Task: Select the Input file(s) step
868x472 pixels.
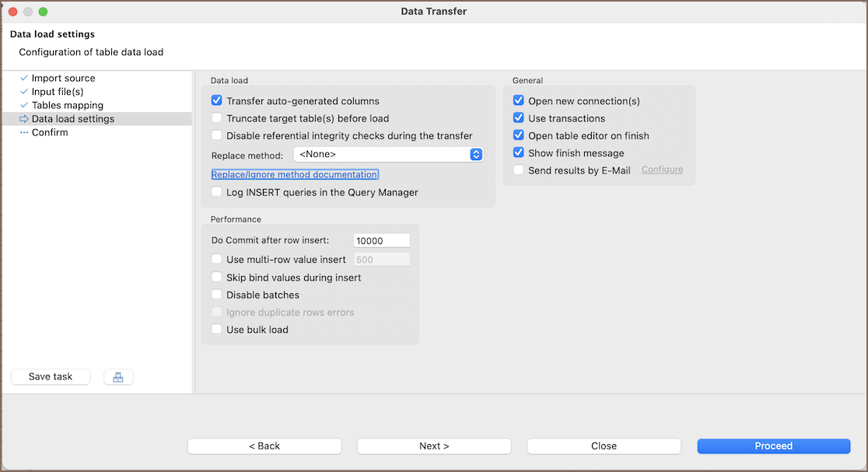Action: [57, 92]
